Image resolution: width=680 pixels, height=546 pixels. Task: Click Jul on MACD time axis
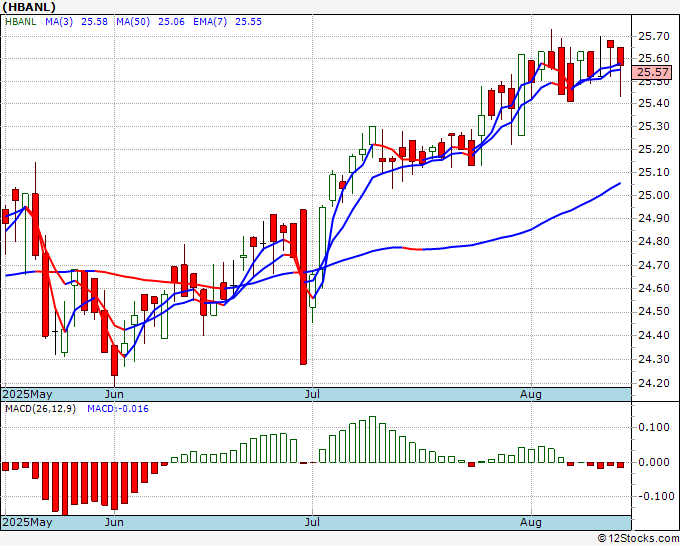[x=312, y=522]
